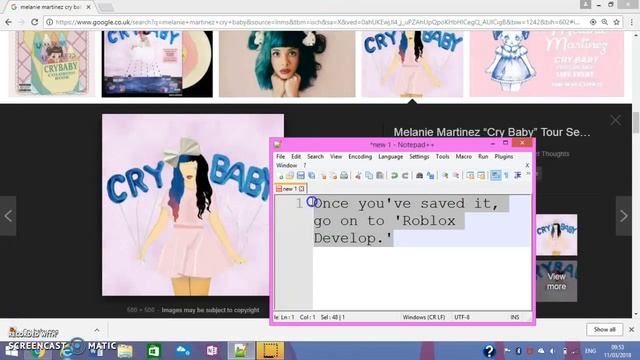Click the Close All icon in Notepad++ toolbar
This screenshot has width=640, height=360.
(333, 176)
